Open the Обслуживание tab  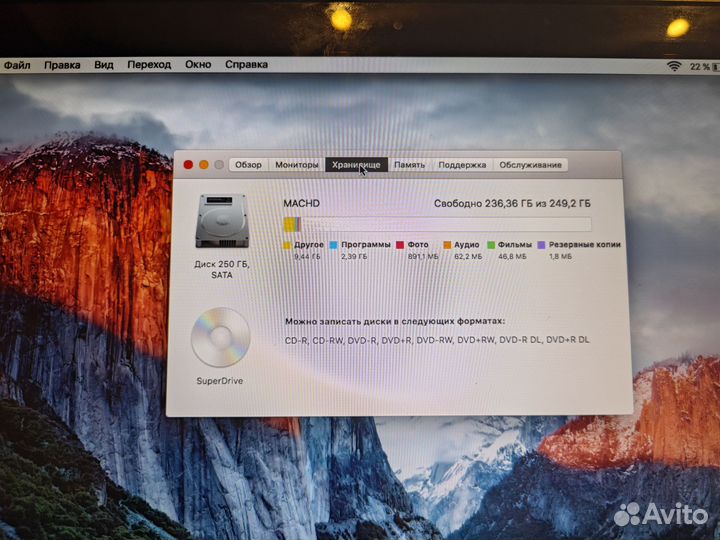(530, 165)
